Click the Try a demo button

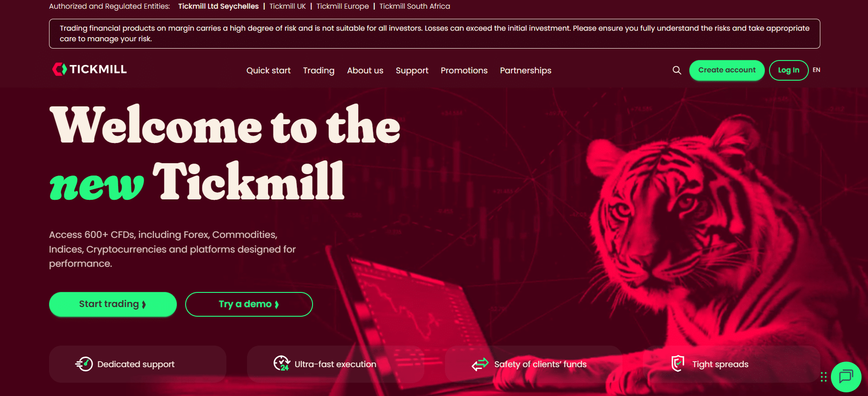click(x=249, y=304)
